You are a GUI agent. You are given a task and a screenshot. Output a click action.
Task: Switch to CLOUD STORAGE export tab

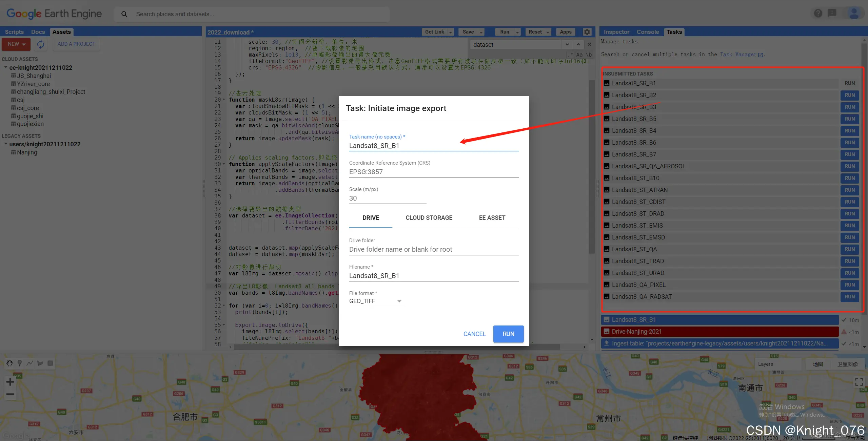point(429,218)
